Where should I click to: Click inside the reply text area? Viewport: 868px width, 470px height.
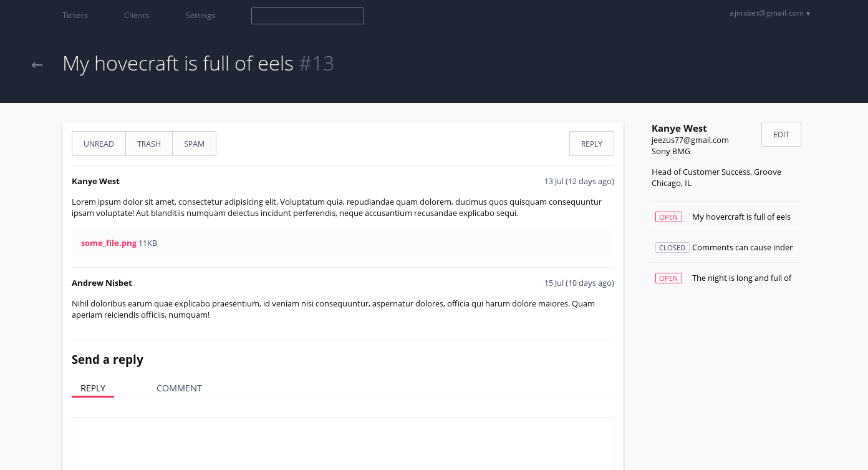(x=343, y=443)
